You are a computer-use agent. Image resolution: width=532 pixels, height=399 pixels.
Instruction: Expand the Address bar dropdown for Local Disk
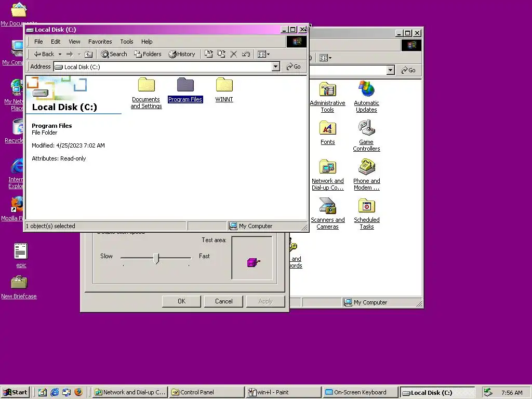tap(276, 66)
